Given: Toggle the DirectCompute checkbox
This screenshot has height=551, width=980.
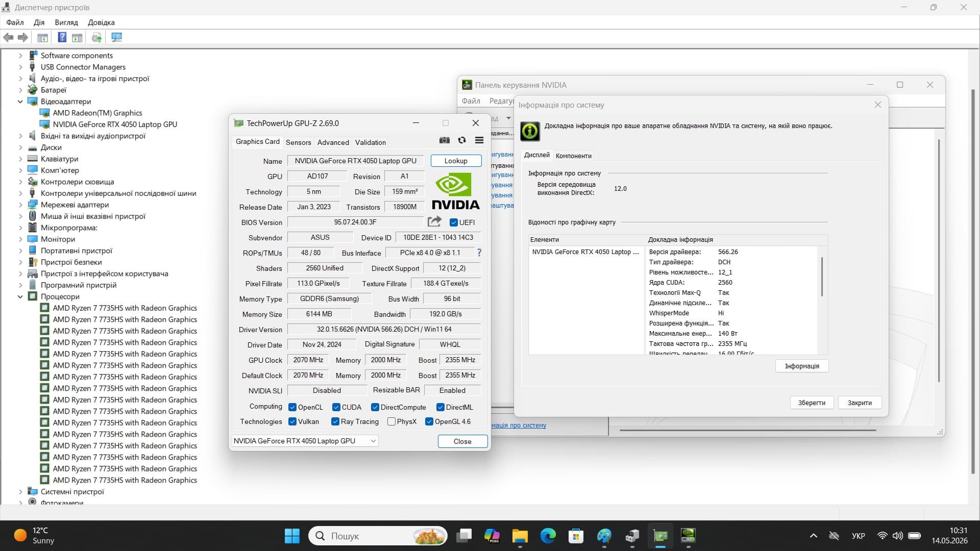Looking at the screenshot, I should 375,407.
